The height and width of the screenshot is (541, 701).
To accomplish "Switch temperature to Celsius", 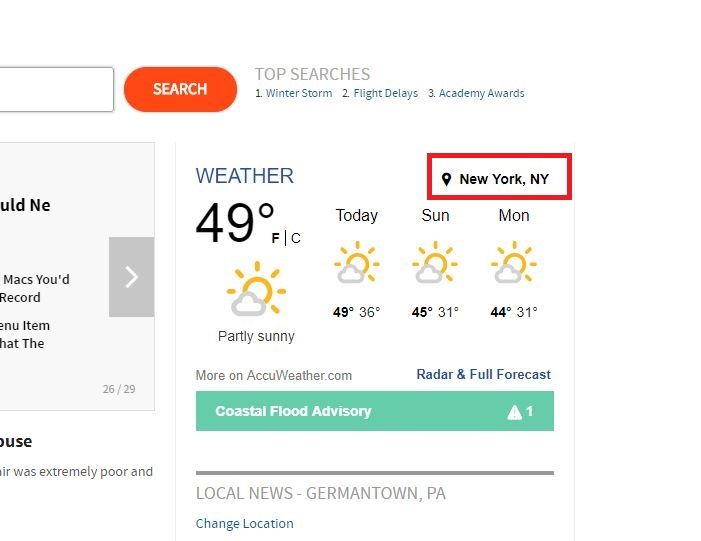I will tap(295, 238).
